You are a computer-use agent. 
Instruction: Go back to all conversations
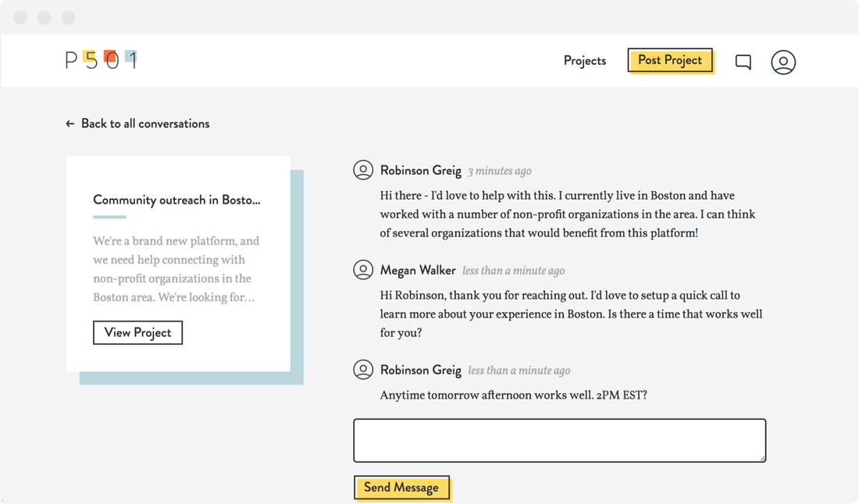pyautogui.click(x=137, y=124)
